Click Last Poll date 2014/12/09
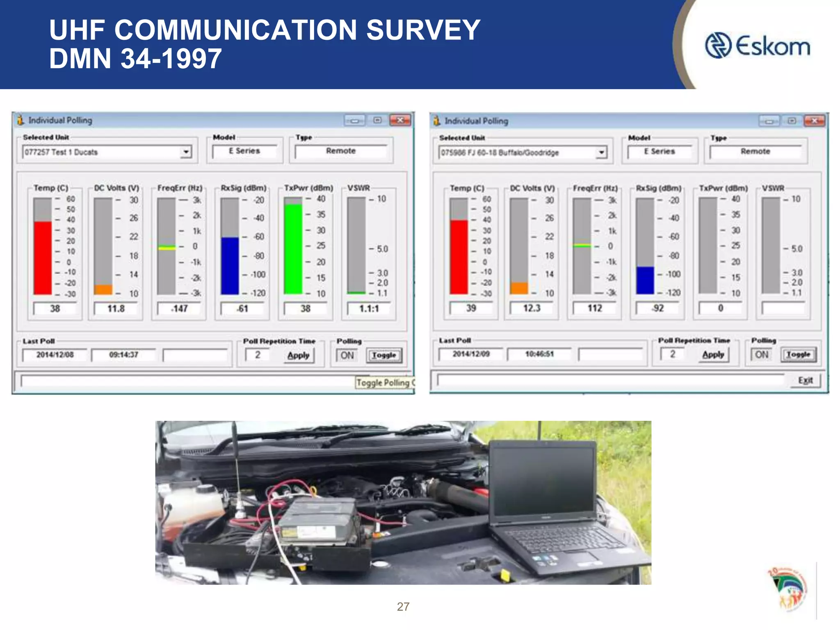840x630 pixels. (x=471, y=354)
